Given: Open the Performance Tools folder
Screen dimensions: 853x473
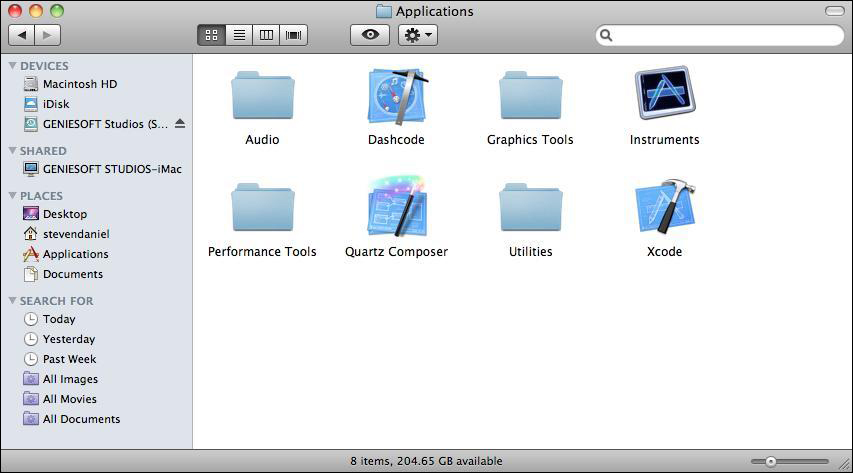Looking at the screenshot, I should [x=262, y=207].
